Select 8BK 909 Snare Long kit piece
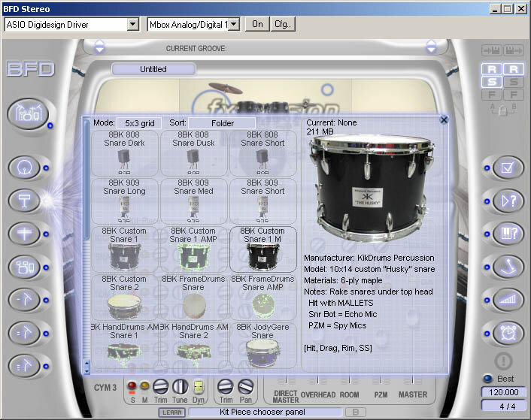Image resolution: width=531 pixels, height=420 pixels. (124, 201)
